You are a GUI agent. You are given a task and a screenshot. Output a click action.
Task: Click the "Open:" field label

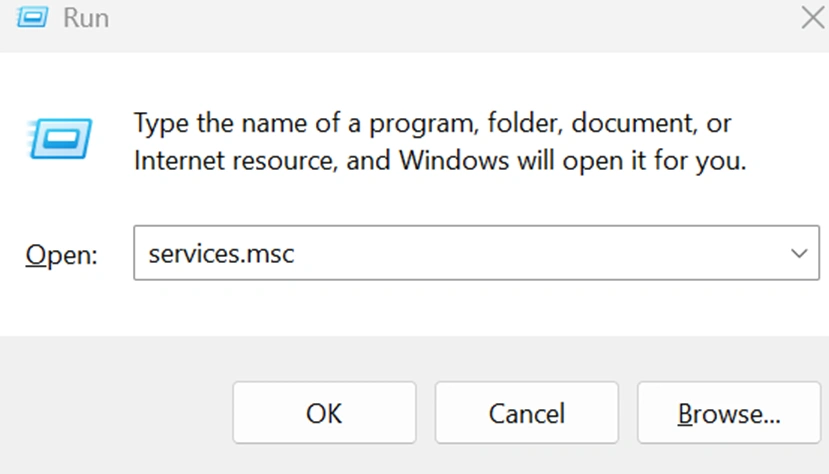click(61, 255)
